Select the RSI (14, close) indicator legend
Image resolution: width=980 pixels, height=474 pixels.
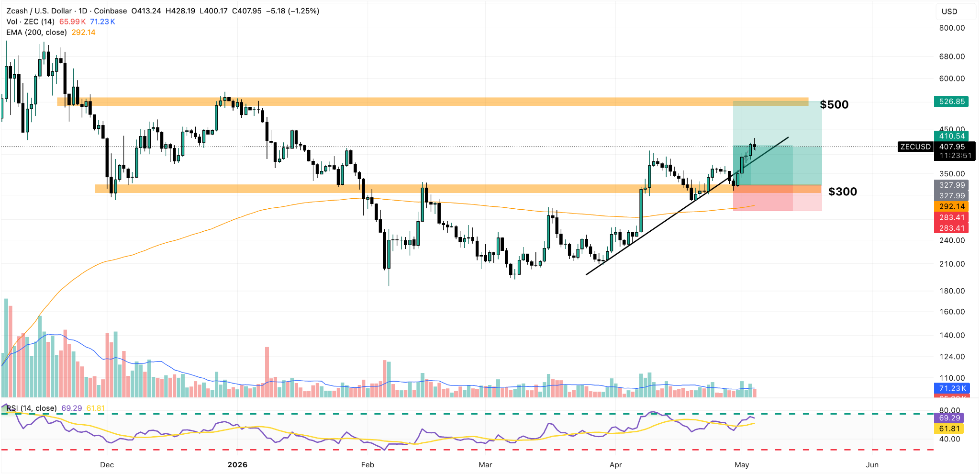pos(32,408)
